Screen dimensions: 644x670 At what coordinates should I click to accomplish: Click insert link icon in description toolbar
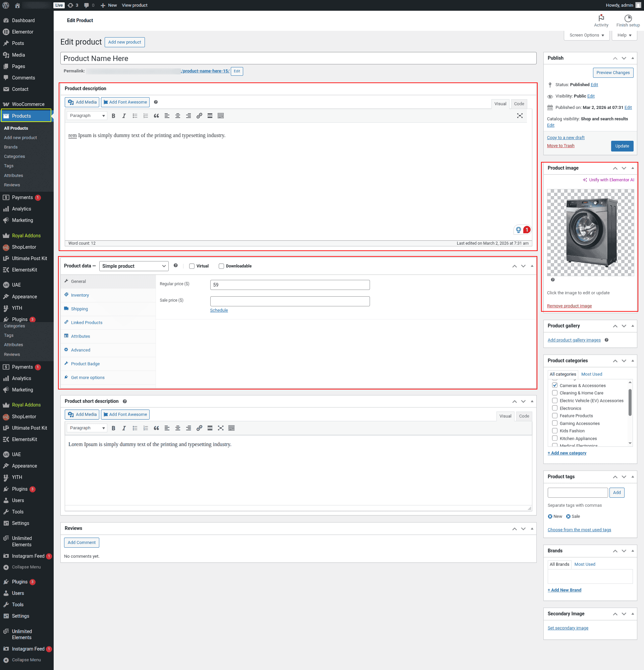pyautogui.click(x=199, y=116)
